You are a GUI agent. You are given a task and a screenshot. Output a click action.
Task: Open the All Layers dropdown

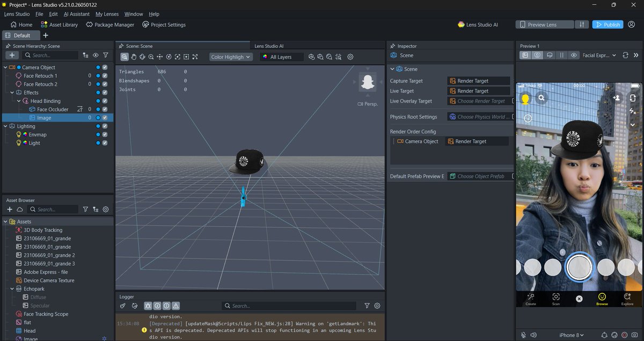[282, 57]
